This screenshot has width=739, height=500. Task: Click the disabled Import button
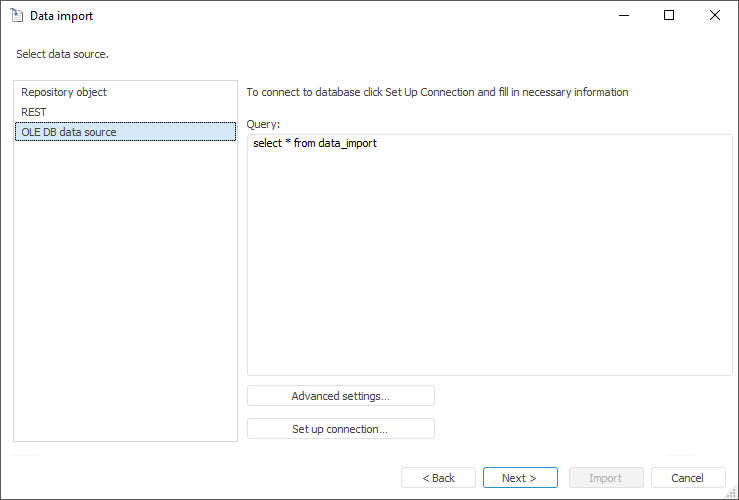[605, 478]
